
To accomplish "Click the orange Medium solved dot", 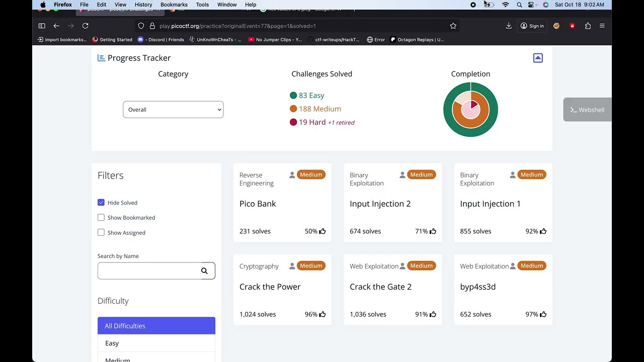I will coord(293,109).
